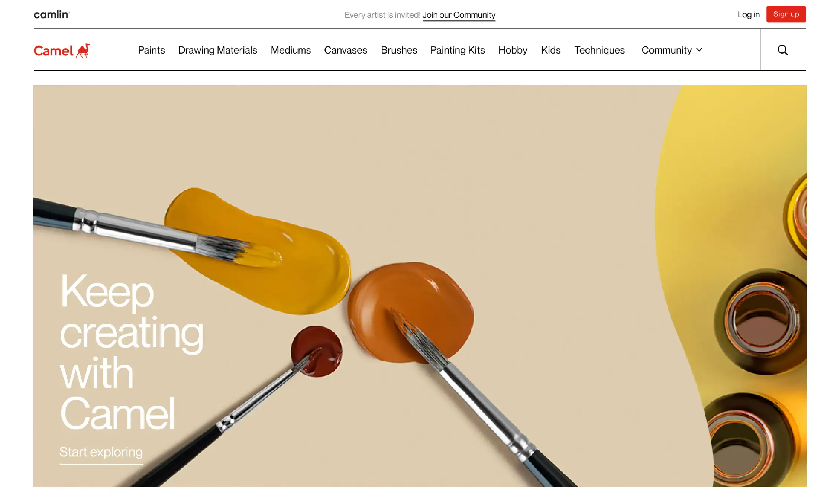Expand the Community dropdown chevron
Viewport: 840px width, 504px height.
click(699, 50)
